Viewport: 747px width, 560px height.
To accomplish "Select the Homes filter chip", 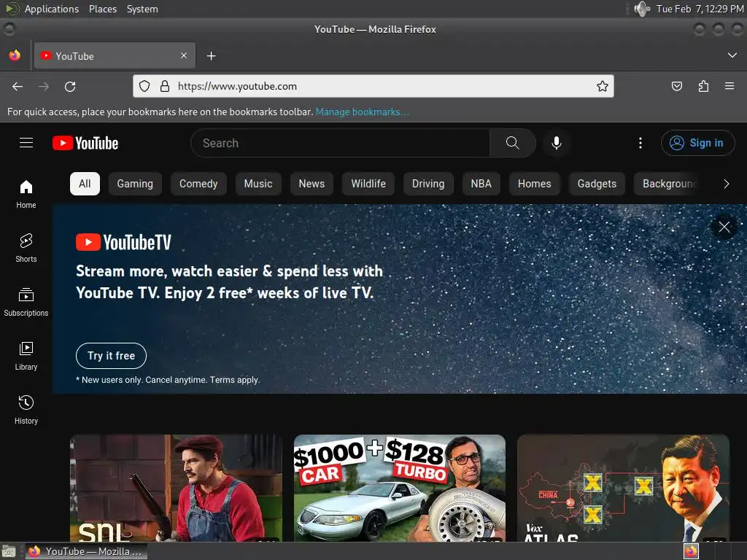I will coord(535,184).
